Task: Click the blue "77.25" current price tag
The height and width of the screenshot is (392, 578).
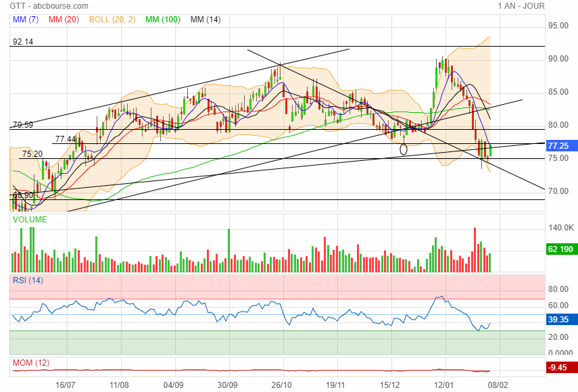Action: [561, 146]
